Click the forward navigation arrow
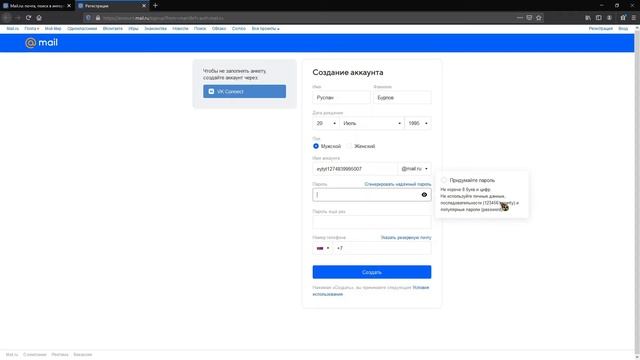Image resolution: width=640 pixels, height=360 pixels. point(18,18)
